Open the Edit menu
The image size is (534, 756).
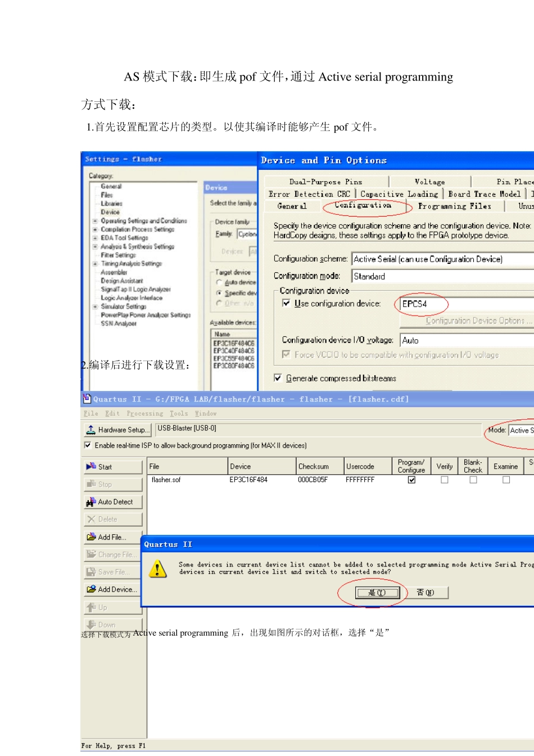(112, 413)
